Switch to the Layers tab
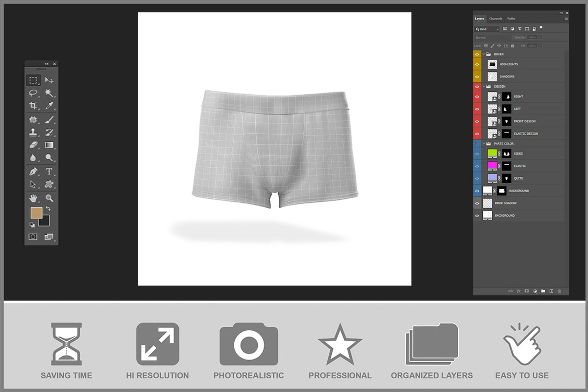 (480, 19)
